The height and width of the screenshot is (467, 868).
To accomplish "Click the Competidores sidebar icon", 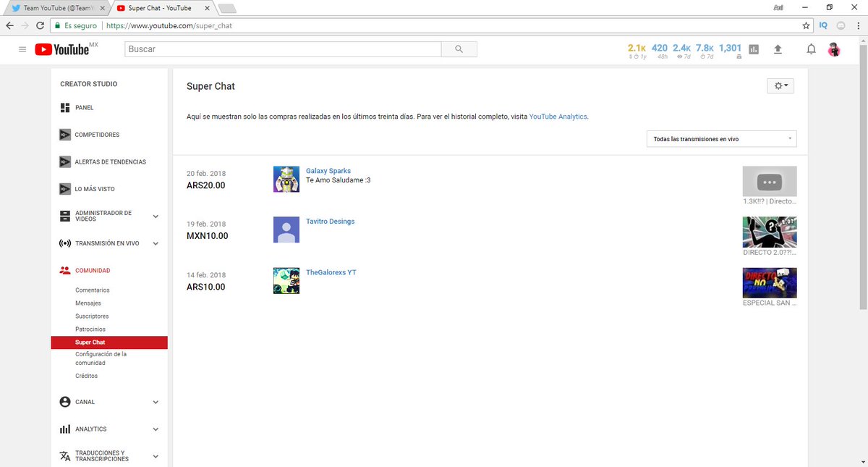I will pyautogui.click(x=65, y=135).
